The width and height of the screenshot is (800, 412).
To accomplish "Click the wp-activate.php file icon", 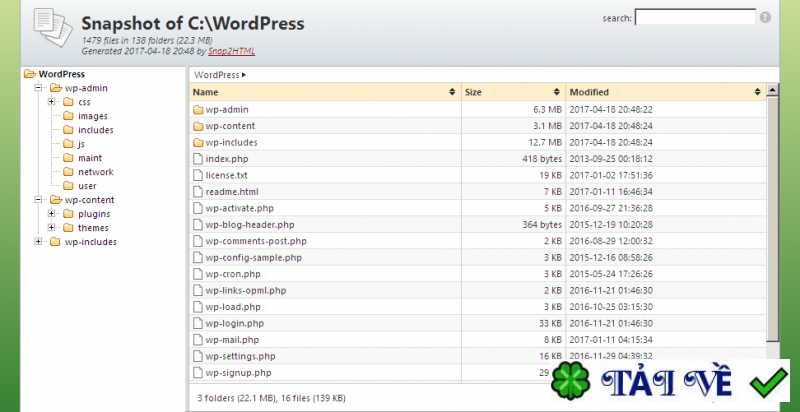I will (198, 208).
